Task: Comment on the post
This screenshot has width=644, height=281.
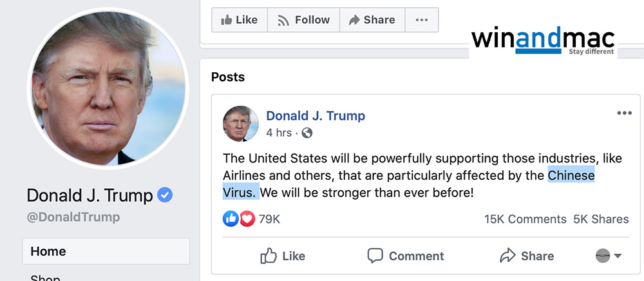Action: coord(406,256)
